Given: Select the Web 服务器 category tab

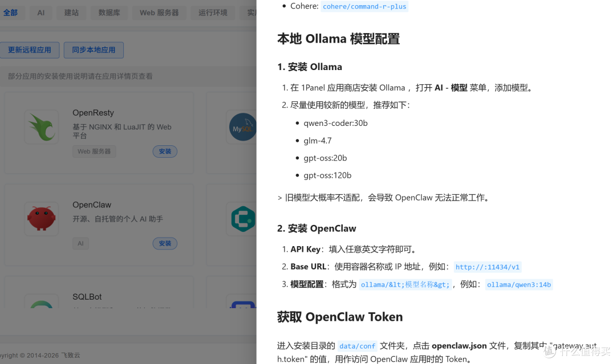Looking at the screenshot, I should click(159, 13).
